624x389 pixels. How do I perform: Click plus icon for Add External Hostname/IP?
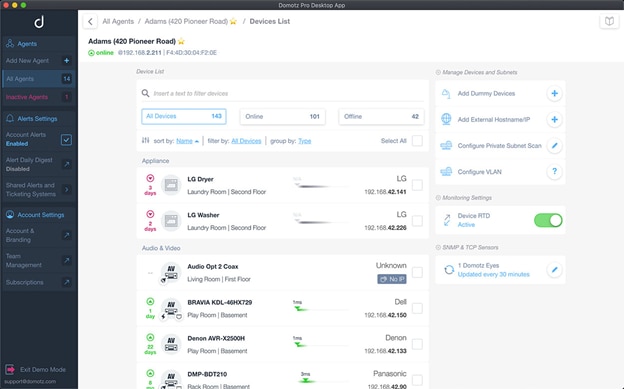554,119
